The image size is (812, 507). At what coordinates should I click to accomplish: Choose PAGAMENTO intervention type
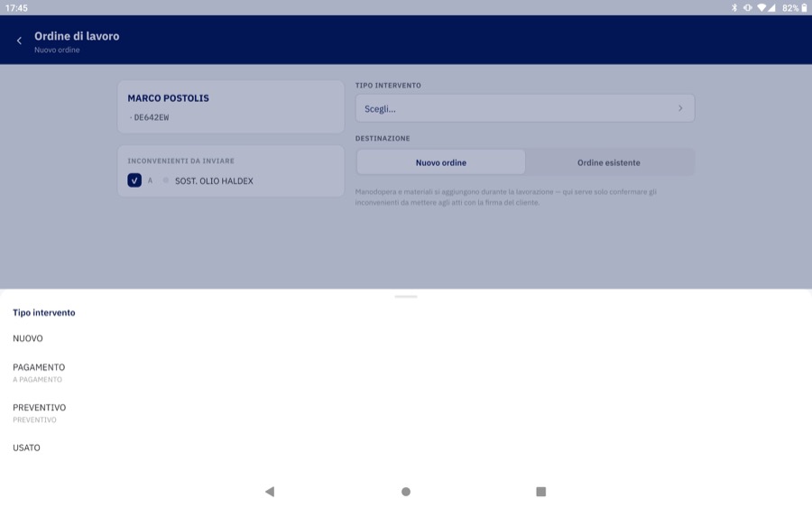coord(406,373)
